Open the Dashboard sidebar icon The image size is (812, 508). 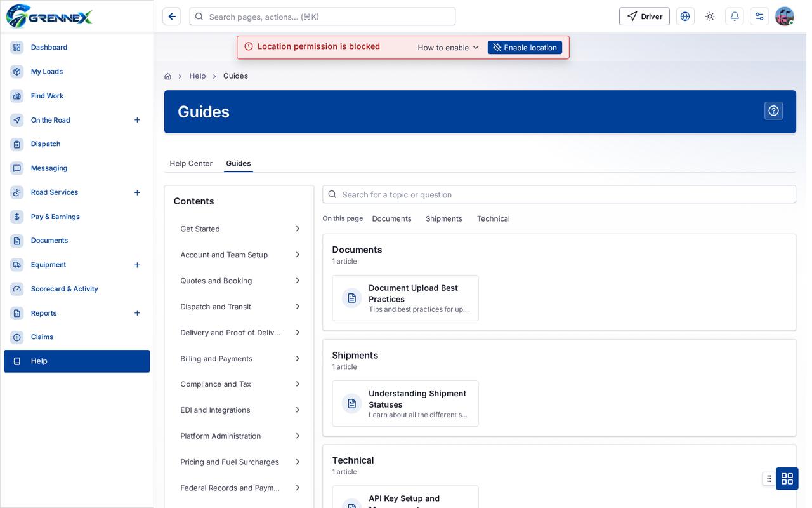click(17, 48)
